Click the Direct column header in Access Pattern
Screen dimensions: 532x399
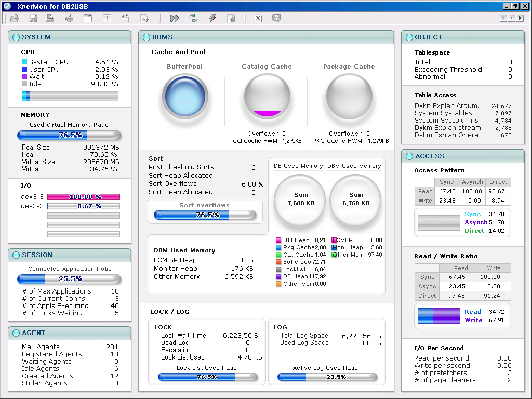tap(498, 182)
